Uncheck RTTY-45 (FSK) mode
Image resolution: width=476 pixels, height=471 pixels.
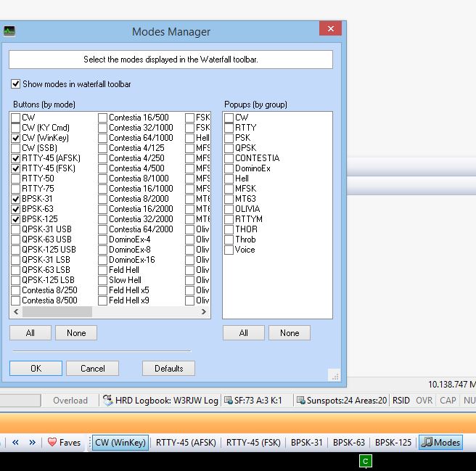(x=15, y=168)
